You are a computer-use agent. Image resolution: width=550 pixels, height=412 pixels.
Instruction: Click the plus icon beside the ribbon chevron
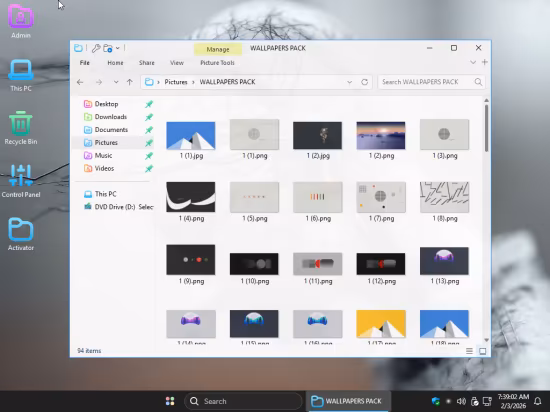(485, 62)
